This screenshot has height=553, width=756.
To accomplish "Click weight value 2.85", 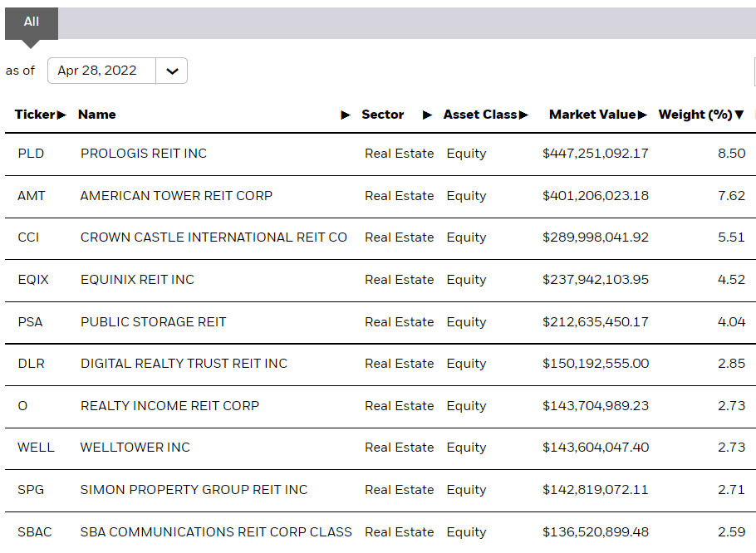I will [731, 364].
